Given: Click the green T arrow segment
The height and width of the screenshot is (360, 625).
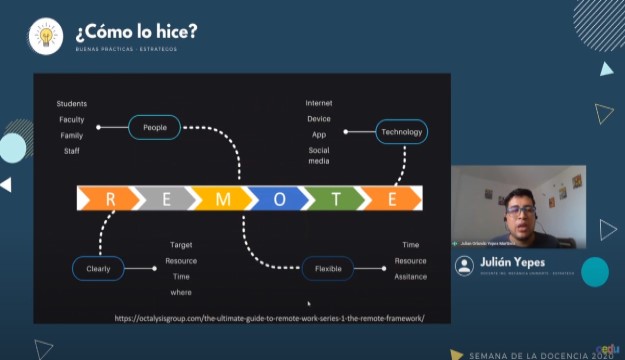Looking at the screenshot, I should [335, 199].
